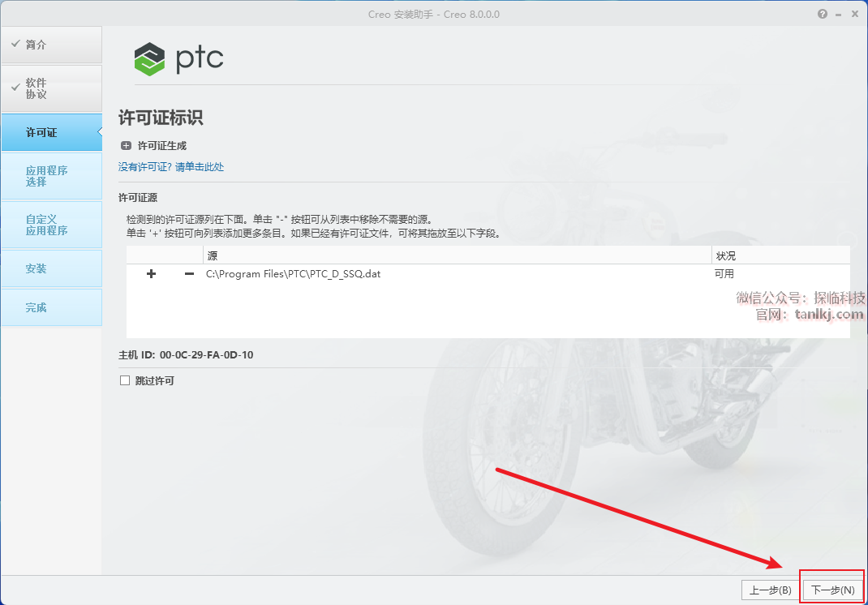Enable the 跳过许可 checkbox

click(x=125, y=380)
